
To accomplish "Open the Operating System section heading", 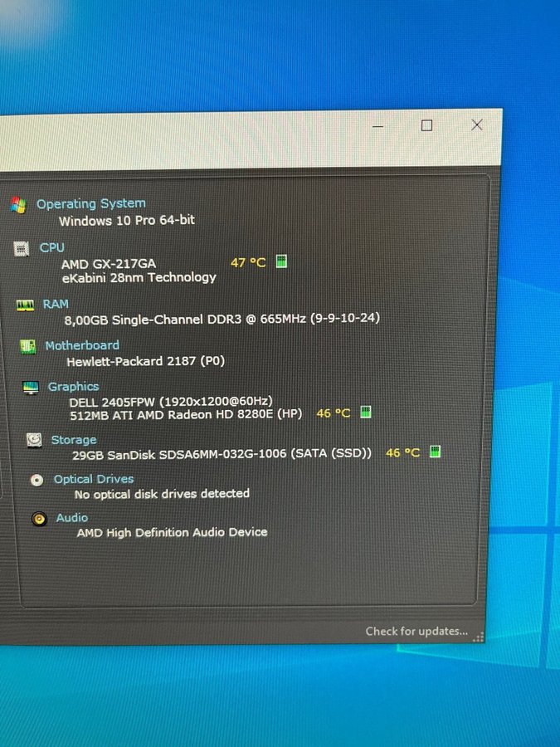I will point(90,203).
